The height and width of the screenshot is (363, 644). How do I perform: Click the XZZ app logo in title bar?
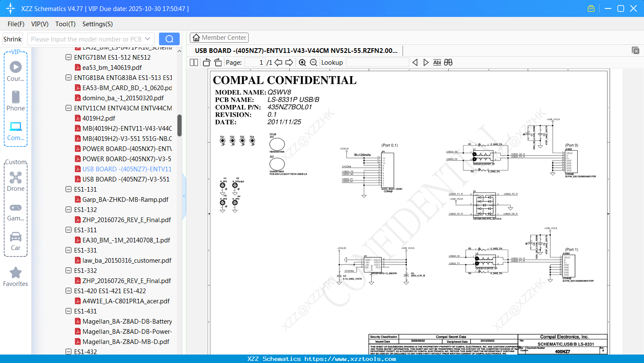click(11, 8)
